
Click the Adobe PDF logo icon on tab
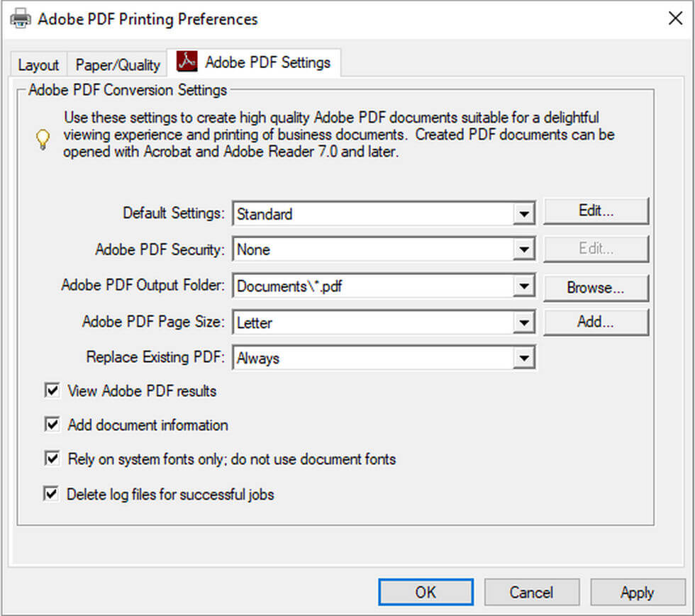pyautogui.click(x=187, y=62)
